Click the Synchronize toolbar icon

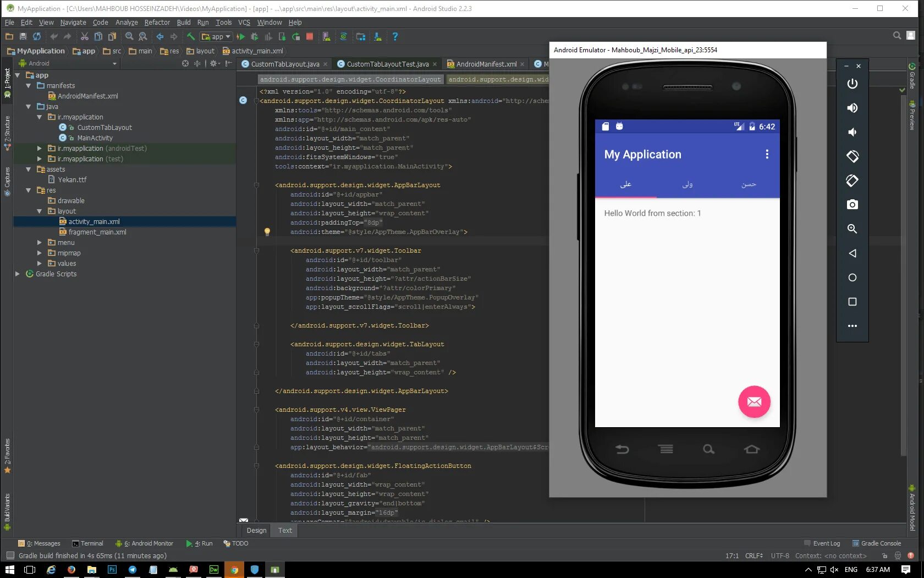click(37, 36)
